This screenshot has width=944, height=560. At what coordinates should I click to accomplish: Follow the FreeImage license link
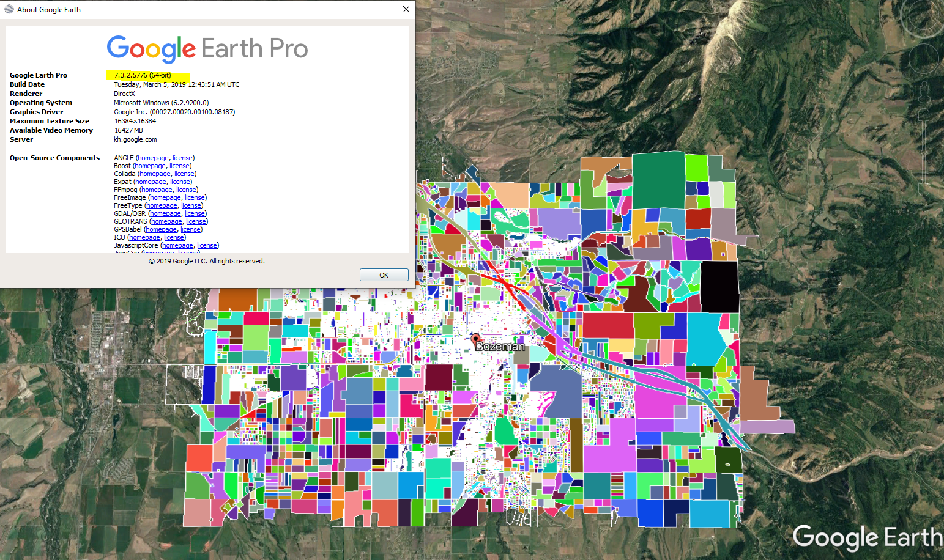195,197
